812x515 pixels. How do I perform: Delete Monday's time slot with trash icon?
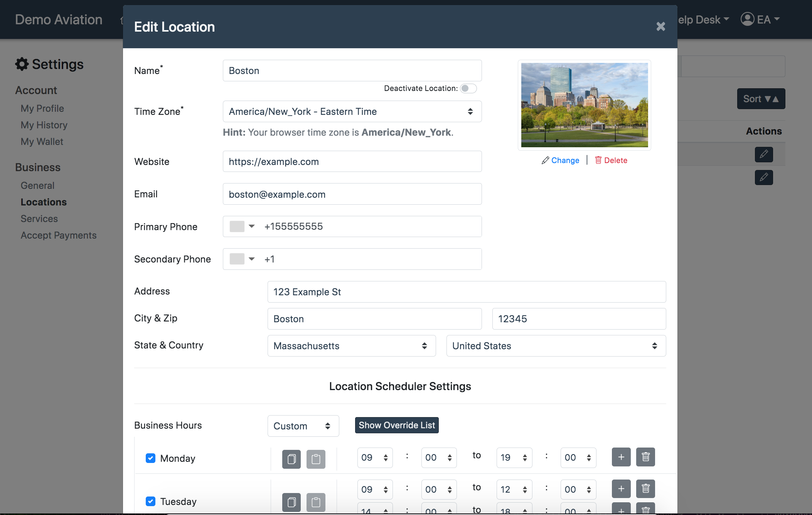click(x=645, y=457)
